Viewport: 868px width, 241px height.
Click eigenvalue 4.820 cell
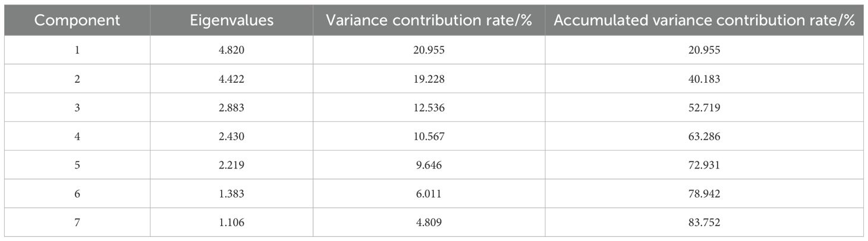point(231,50)
